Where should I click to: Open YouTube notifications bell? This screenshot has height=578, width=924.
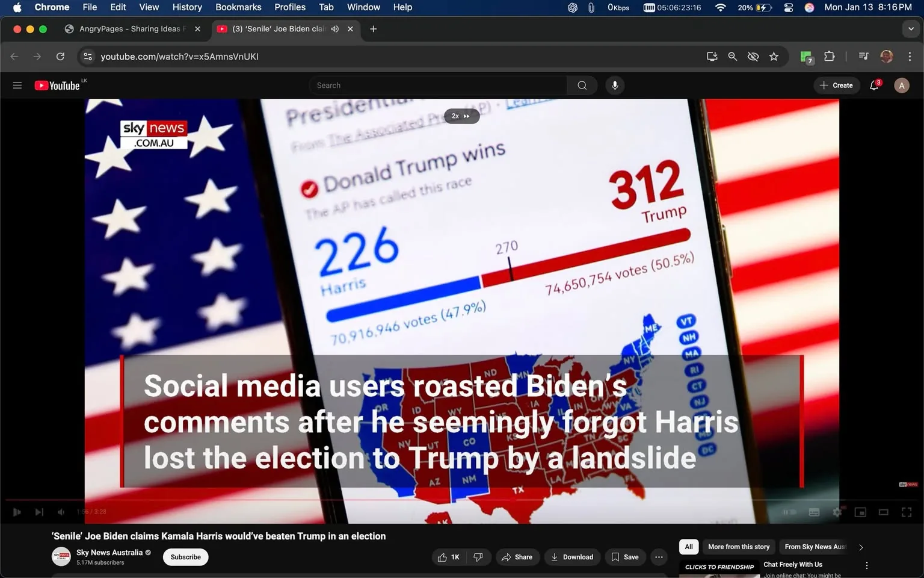click(873, 85)
